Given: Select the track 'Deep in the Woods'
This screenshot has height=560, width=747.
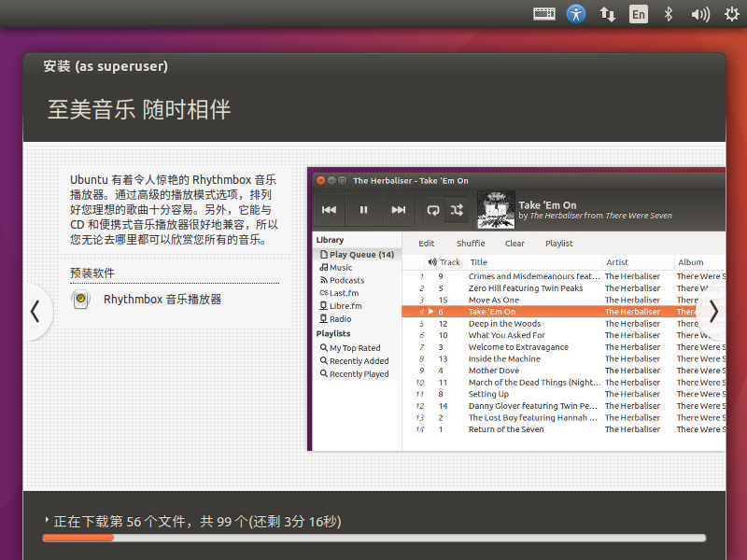Looking at the screenshot, I should [564, 323].
